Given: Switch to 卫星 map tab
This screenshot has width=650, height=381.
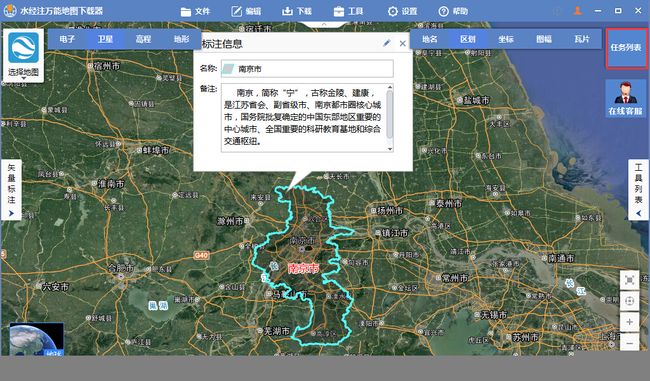Looking at the screenshot, I should point(105,39).
